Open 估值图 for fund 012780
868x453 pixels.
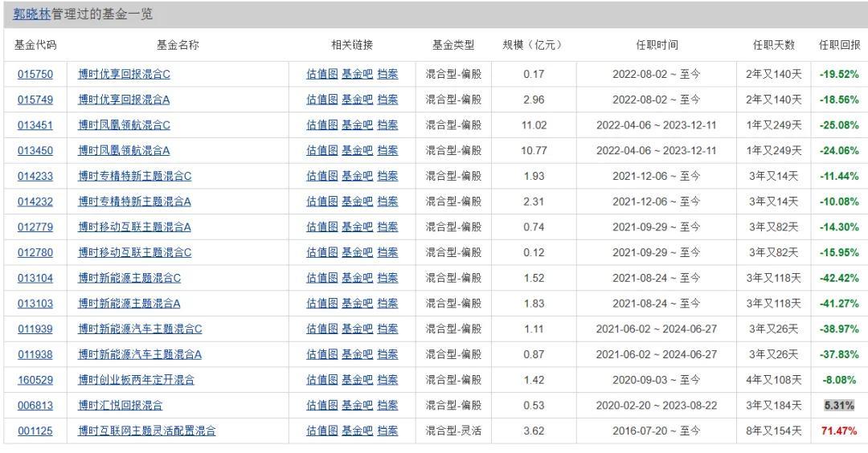tap(321, 252)
